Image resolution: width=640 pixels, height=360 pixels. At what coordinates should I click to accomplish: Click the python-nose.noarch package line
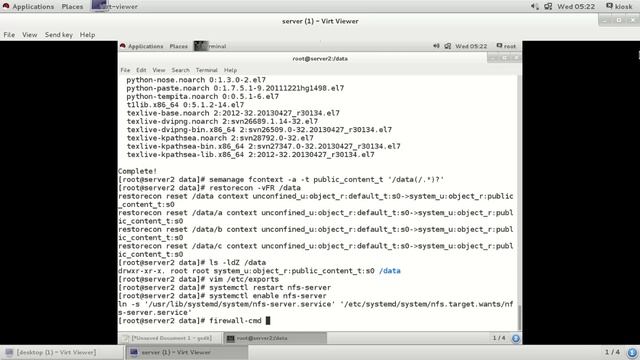pos(196,80)
